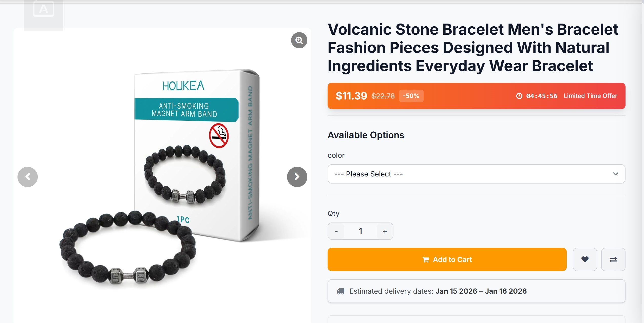This screenshot has height=323, width=644.
Task: Click the main bracelet product photo
Action: coord(162,177)
